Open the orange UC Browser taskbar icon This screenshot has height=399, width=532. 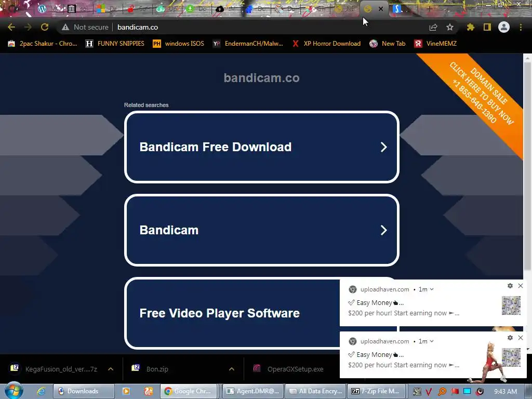148,391
